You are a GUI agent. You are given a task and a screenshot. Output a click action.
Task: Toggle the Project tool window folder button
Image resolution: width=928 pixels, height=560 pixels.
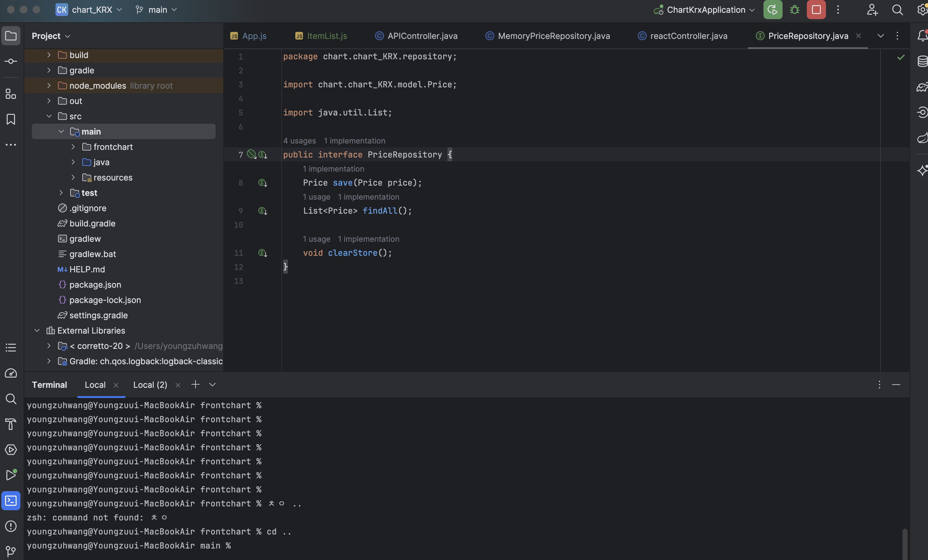11,36
